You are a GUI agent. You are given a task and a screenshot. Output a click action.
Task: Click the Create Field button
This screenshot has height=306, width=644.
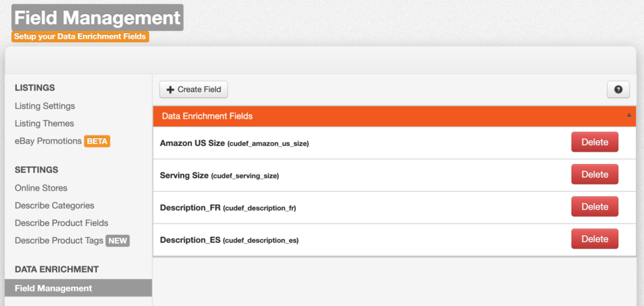point(194,89)
